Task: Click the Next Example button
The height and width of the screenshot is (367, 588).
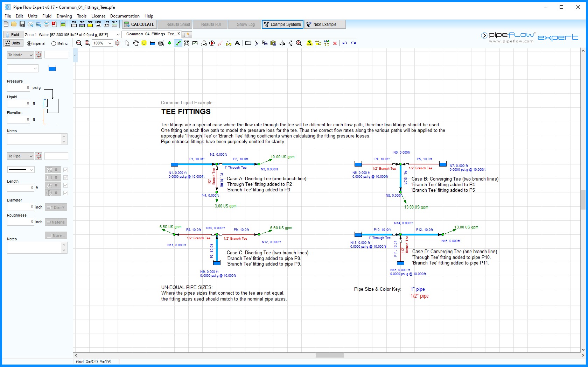Action: point(325,24)
